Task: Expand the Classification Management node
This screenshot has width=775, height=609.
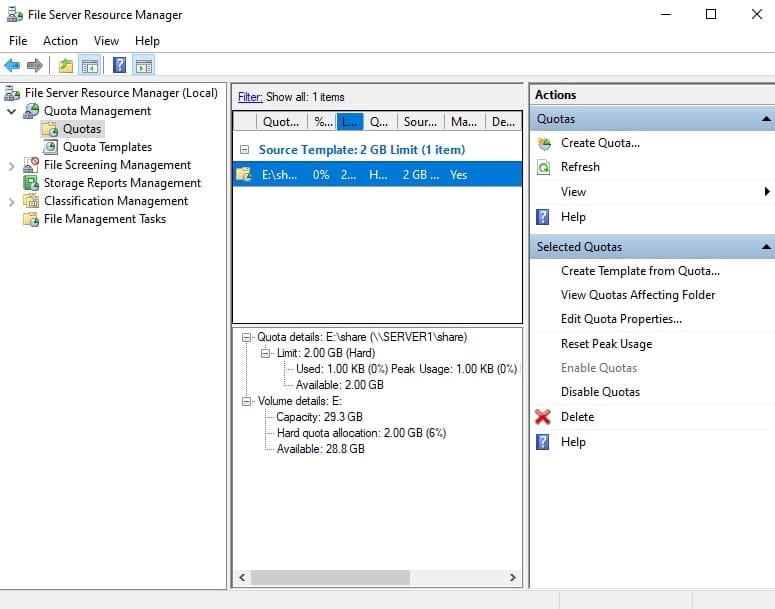Action: click(x=11, y=202)
